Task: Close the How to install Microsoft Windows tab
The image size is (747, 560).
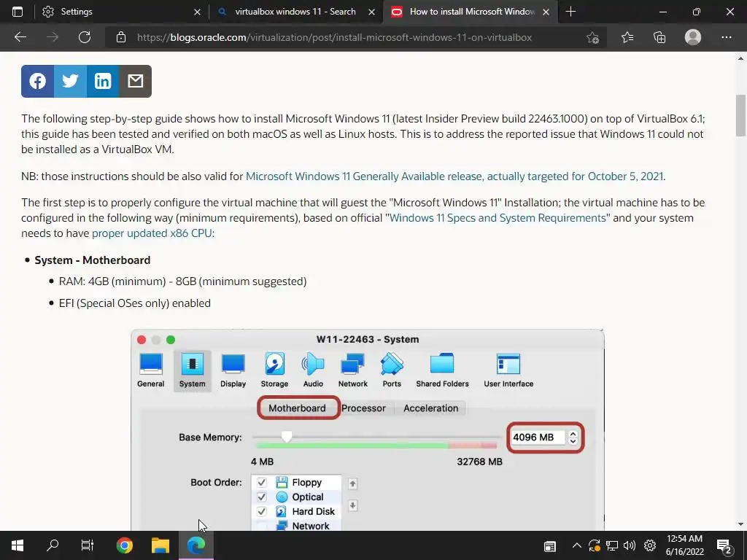Action: [x=546, y=12]
